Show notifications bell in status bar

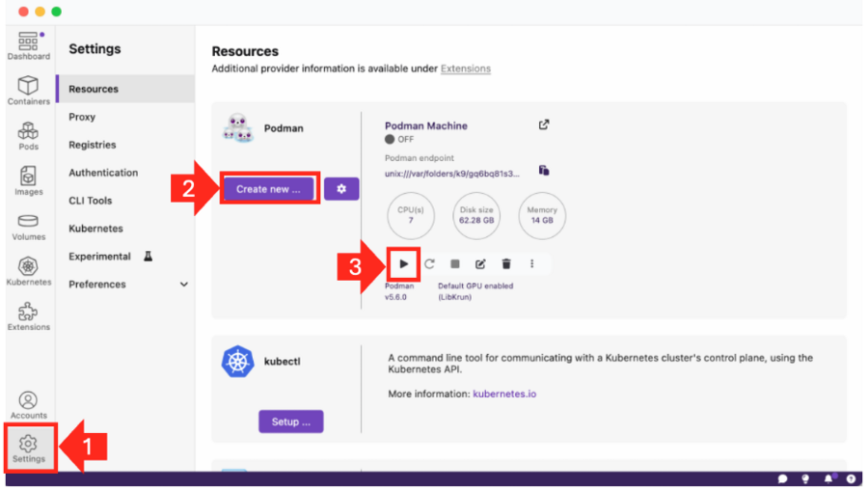coord(827,478)
